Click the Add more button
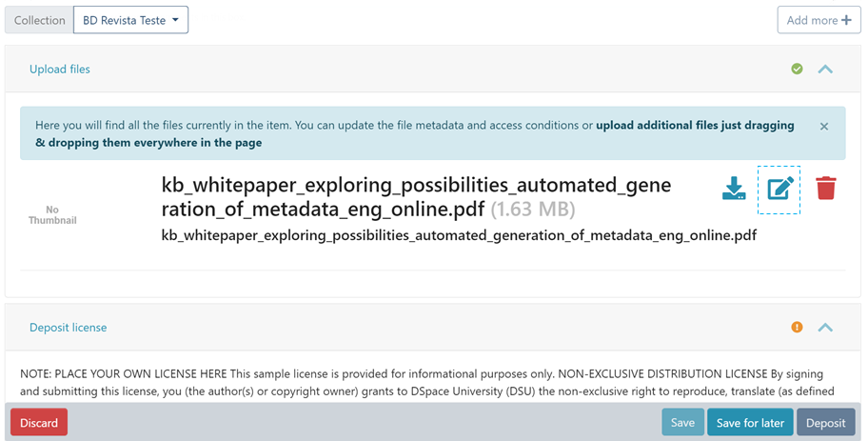The height and width of the screenshot is (441, 868). click(819, 20)
